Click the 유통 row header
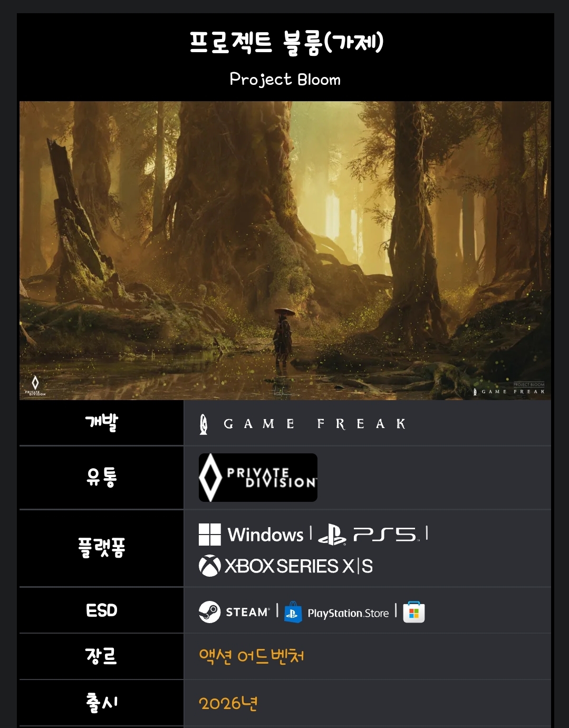The height and width of the screenshot is (728, 569). [x=102, y=478]
